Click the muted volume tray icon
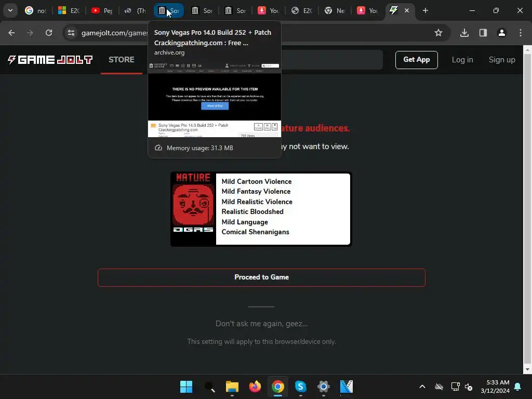 [469, 387]
